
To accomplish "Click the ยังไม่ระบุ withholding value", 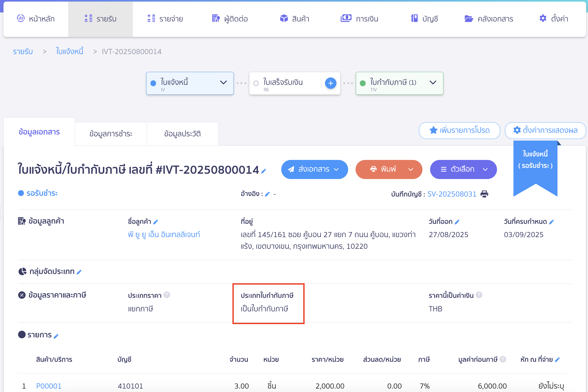I will (551, 386).
